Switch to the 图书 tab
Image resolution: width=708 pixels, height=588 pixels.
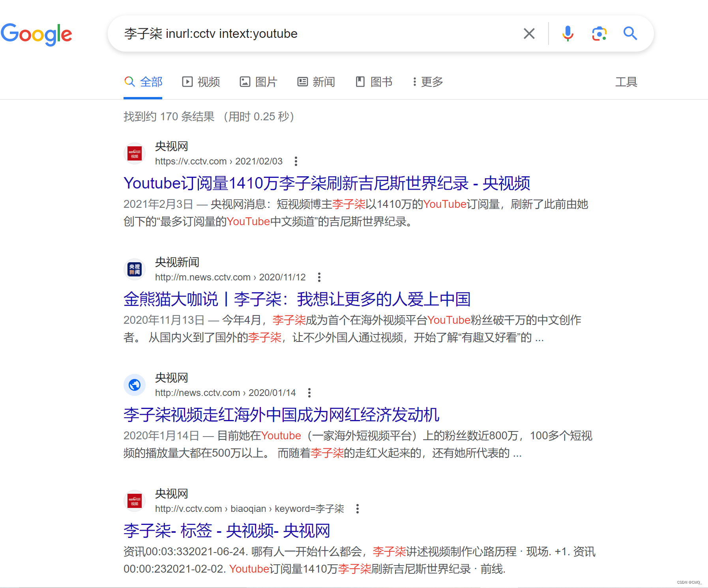[x=374, y=82]
